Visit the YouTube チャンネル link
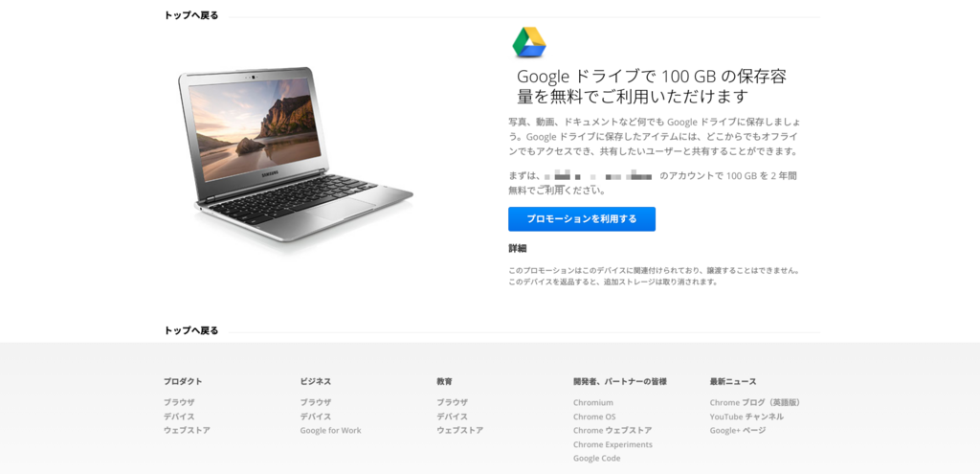 (x=746, y=417)
